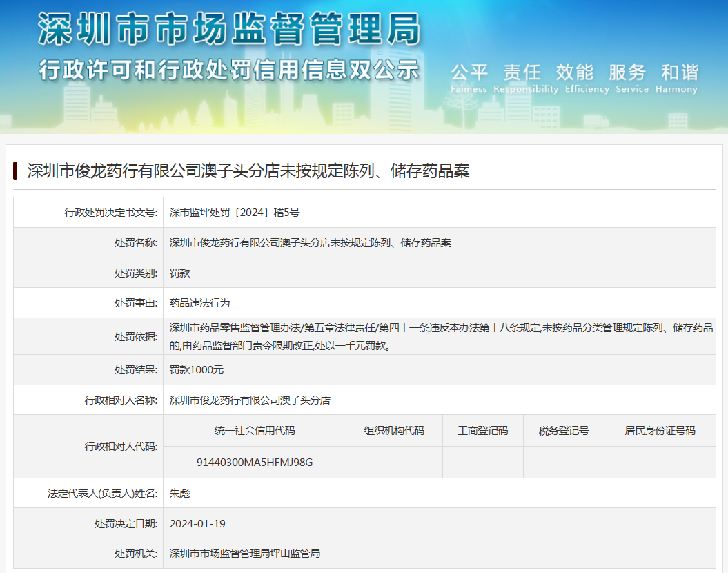Image resolution: width=728 pixels, height=573 pixels.
Task: Select the value 药品违法行为
Action: pyautogui.click(x=199, y=303)
